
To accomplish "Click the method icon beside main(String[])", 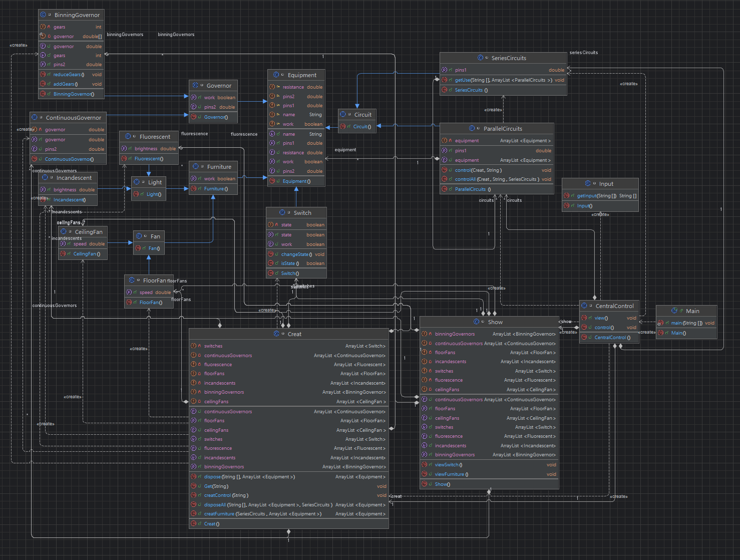I will click(x=660, y=323).
